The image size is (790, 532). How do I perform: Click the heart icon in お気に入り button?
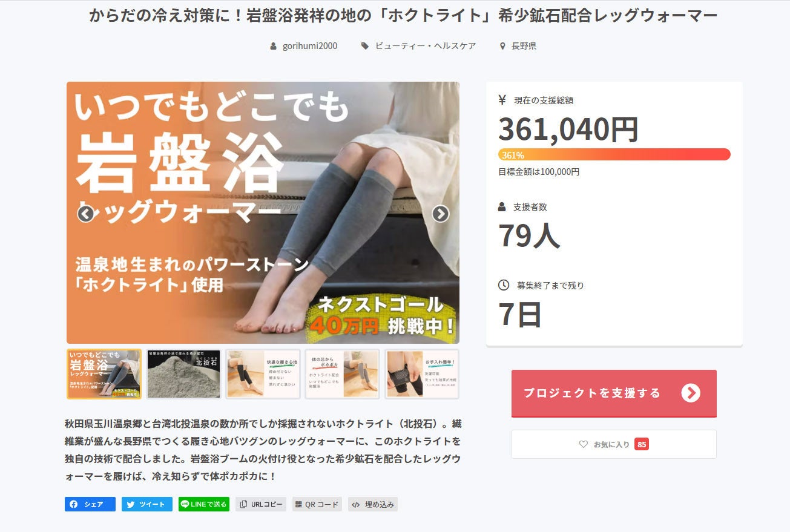pyautogui.click(x=584, y=444)
